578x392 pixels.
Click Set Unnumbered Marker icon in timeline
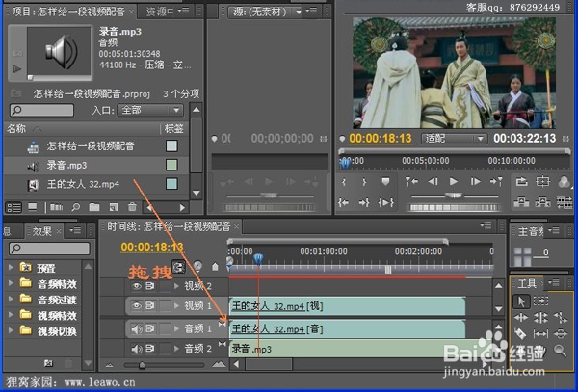pos(215,266)
